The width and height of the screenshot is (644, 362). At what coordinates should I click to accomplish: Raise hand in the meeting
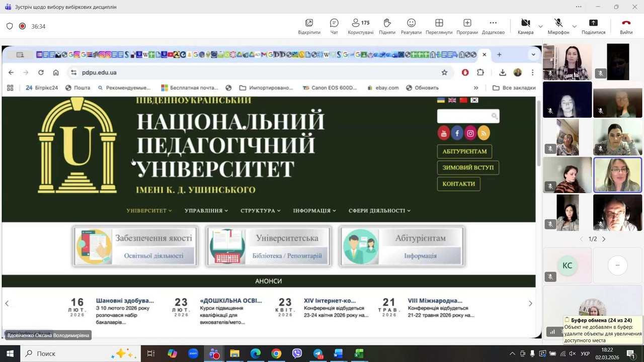387,26
